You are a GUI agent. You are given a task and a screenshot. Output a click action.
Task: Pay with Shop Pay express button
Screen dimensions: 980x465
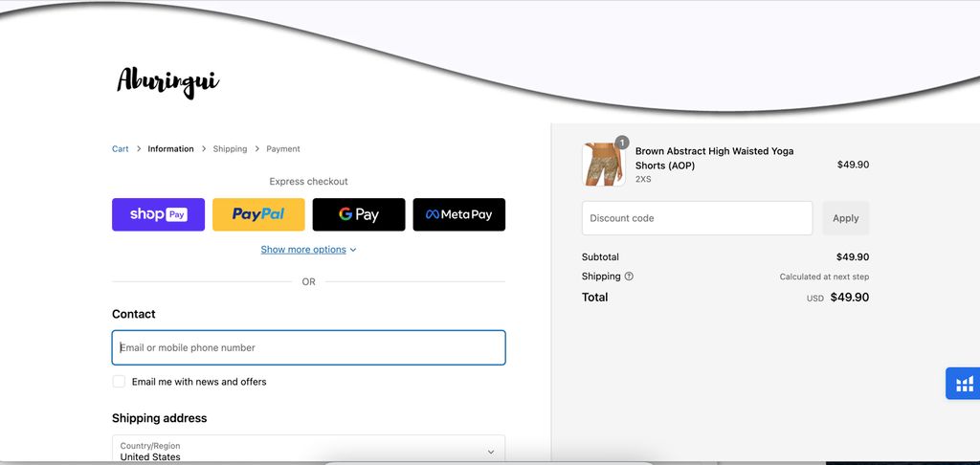tap(158, 214)
